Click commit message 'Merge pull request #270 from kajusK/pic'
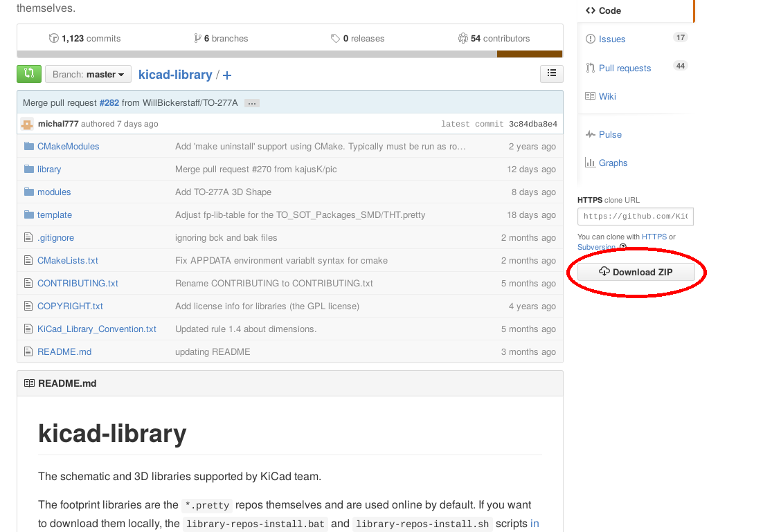 pyautogui.click(x=256, y=169)
